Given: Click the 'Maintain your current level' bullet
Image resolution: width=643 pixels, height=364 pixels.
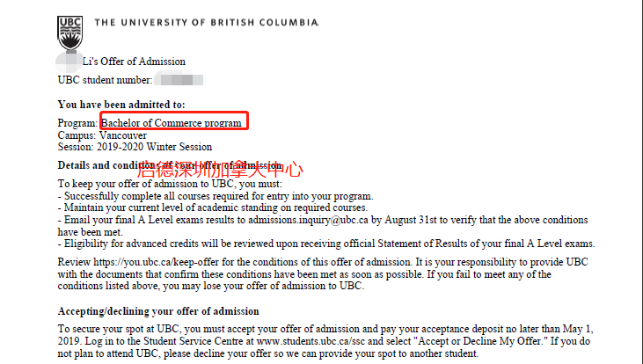Looking at the screenshot, I should point(213,207).
